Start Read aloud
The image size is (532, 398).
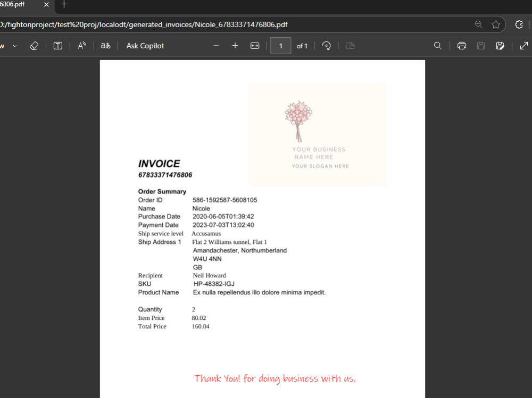82,46
